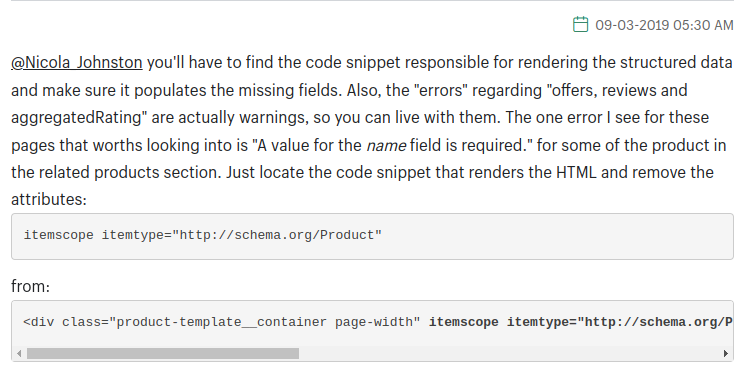Click the from: label above second code block

tap(31, 286)
